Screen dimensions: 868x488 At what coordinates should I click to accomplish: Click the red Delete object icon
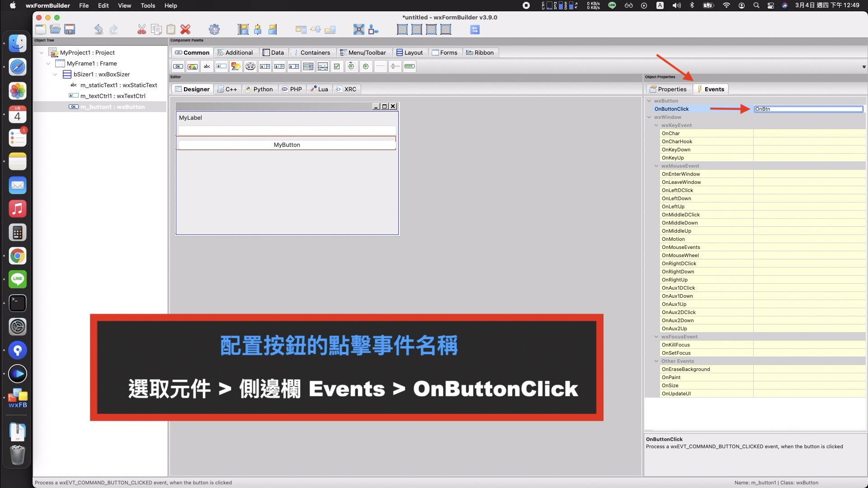[x=185, y=30]
